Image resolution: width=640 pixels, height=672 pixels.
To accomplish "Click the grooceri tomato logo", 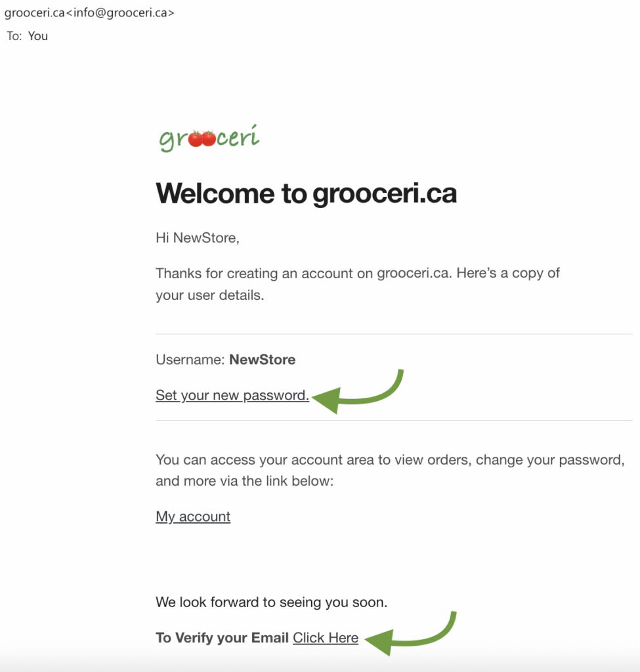I will tap(209, 138).
